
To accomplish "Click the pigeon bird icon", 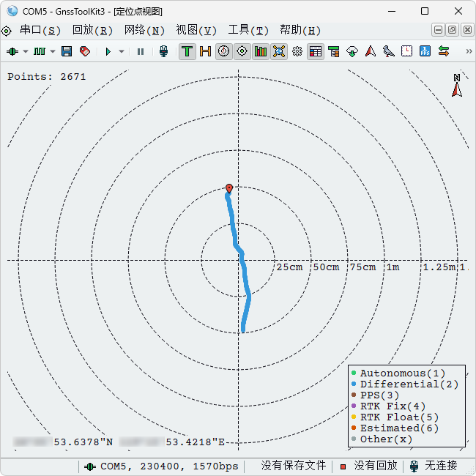I will pyautogui.click(x=389, y=51).
